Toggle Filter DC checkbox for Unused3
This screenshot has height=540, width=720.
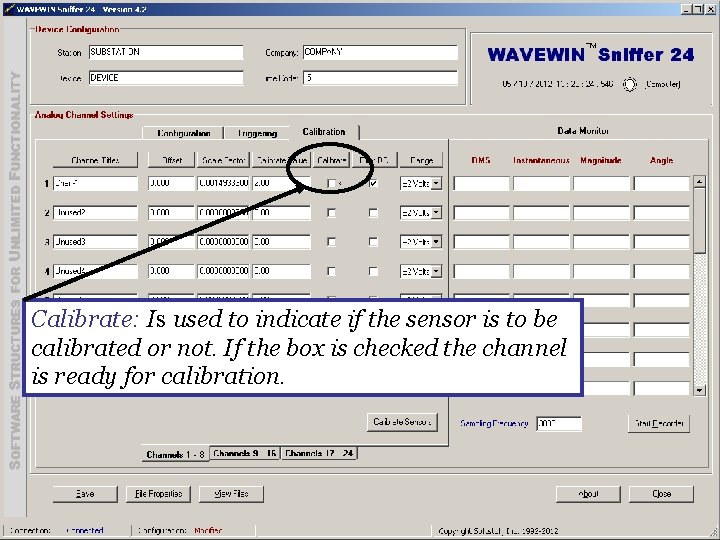tap(373, 242)
